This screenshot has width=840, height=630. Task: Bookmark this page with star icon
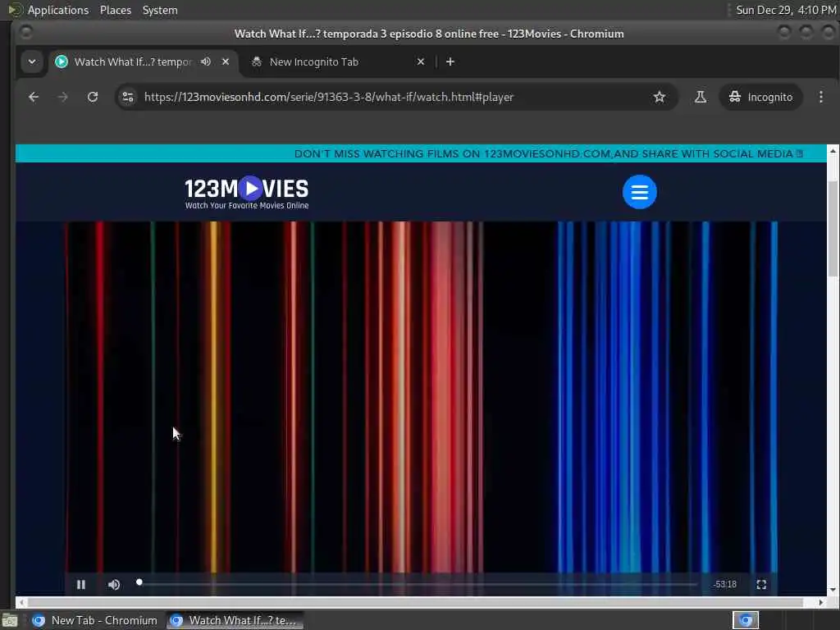660,97
